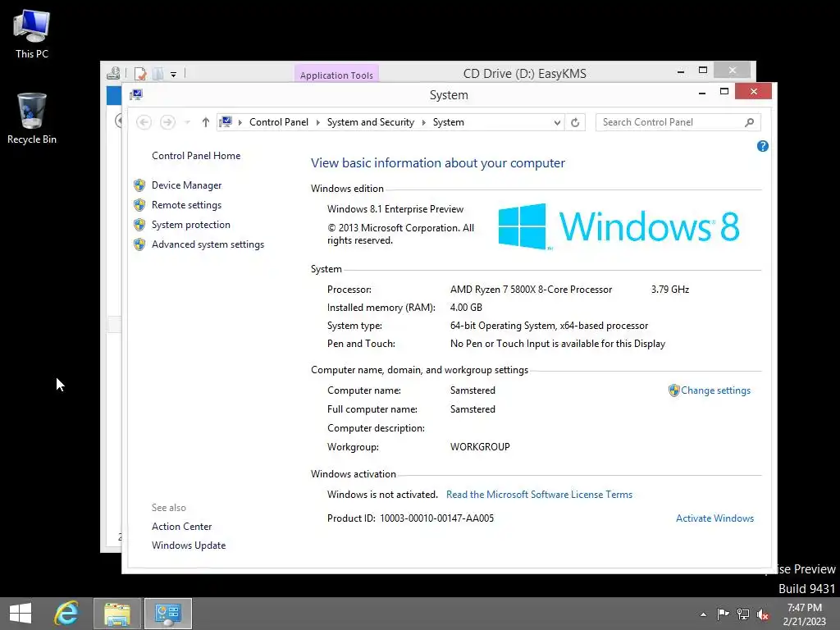Open File Explorer on the taskbar
The image size is (840, 630).
tap(117, 614)
